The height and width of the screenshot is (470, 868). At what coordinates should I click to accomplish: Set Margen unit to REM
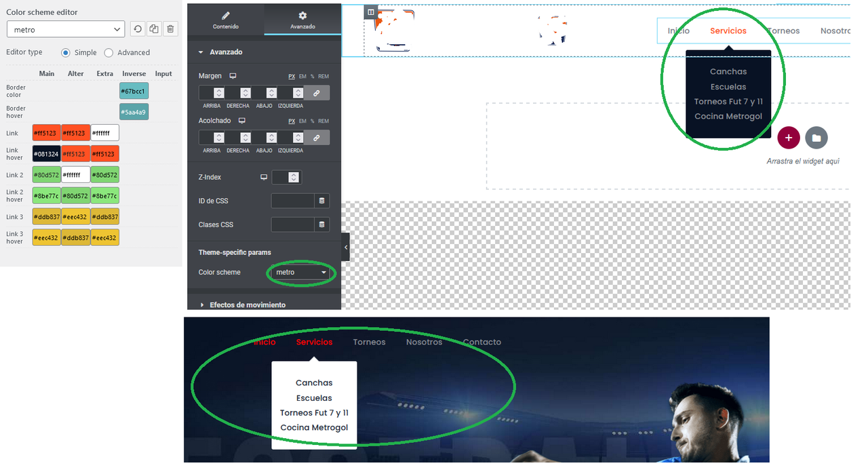coord(323,77)
